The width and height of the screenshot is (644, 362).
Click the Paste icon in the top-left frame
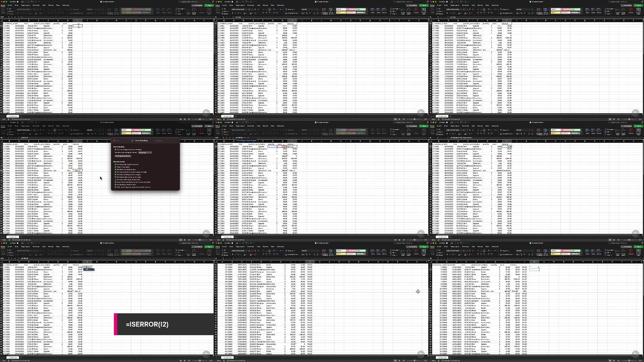click(x=3, y=10)
